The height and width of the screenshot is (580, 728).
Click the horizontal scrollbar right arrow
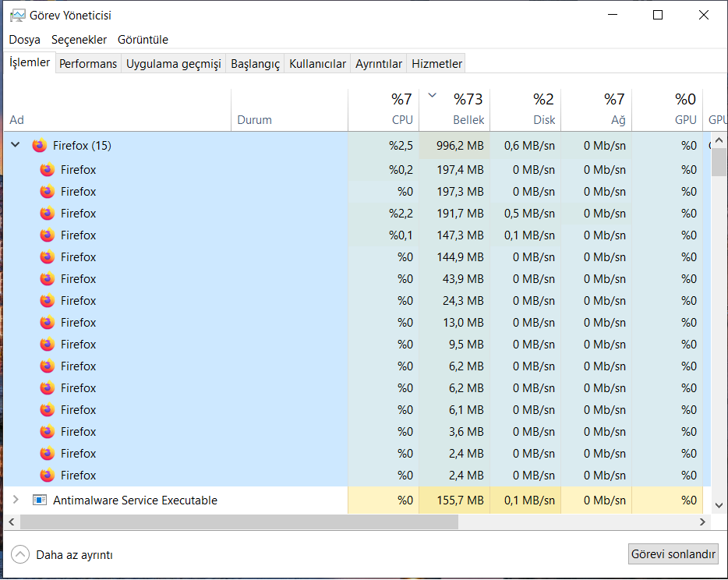point(702,522)
